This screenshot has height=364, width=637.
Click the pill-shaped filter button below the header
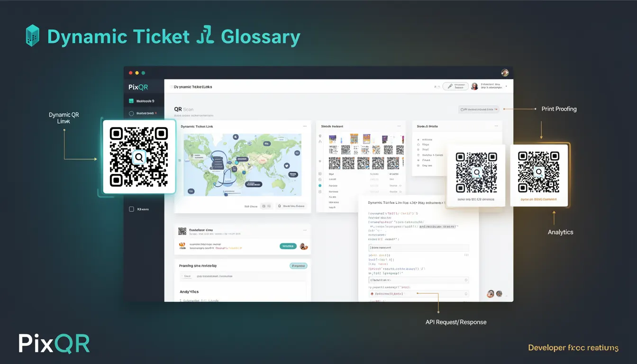tap(479, 109)
